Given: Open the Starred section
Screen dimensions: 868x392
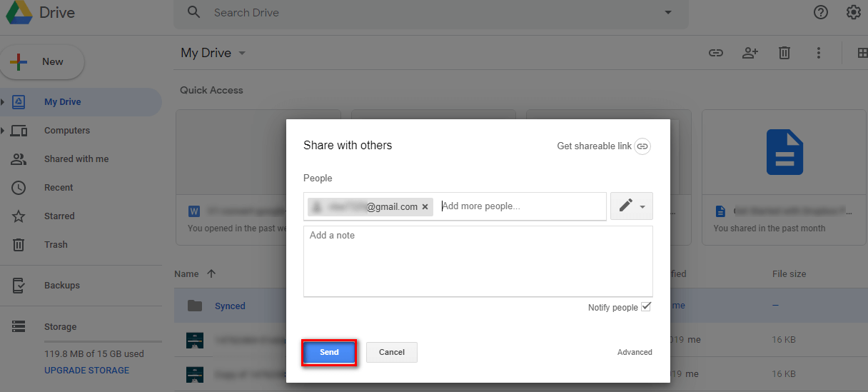Looking at the screenshot, I should pyautogui.click(x=59, y=216).
